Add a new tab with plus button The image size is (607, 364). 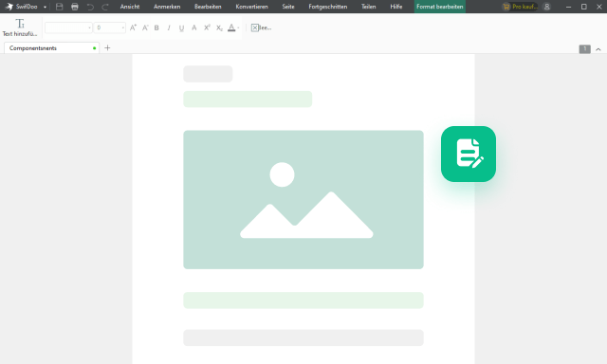tap(107, 48)
